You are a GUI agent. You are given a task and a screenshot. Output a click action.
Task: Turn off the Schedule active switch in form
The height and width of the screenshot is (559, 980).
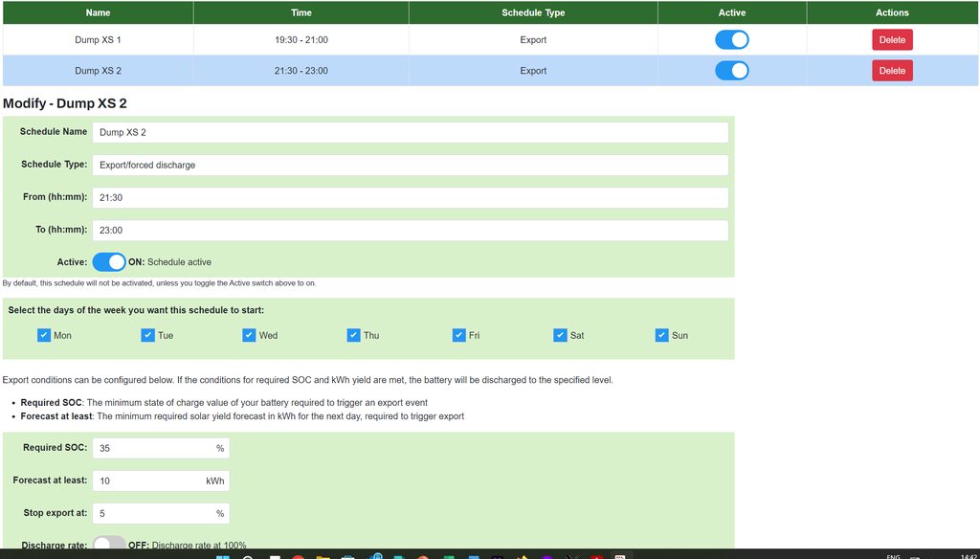point(109,262)
